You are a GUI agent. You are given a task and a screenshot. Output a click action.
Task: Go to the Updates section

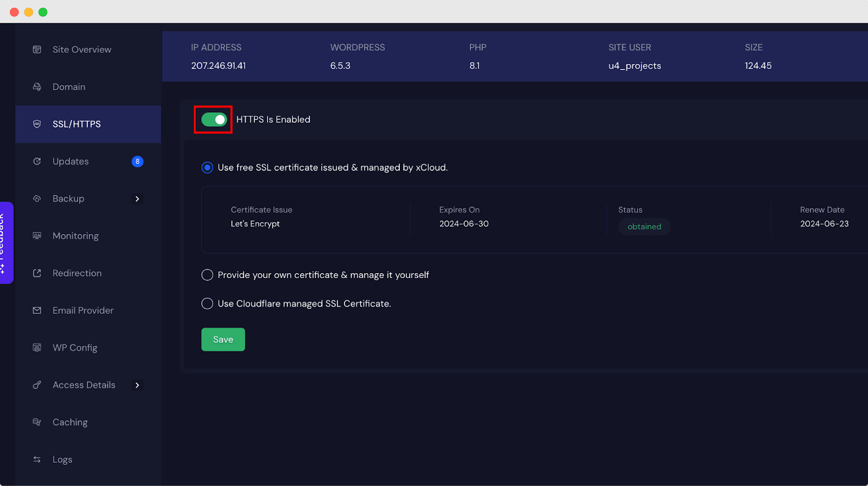(88, 161)
